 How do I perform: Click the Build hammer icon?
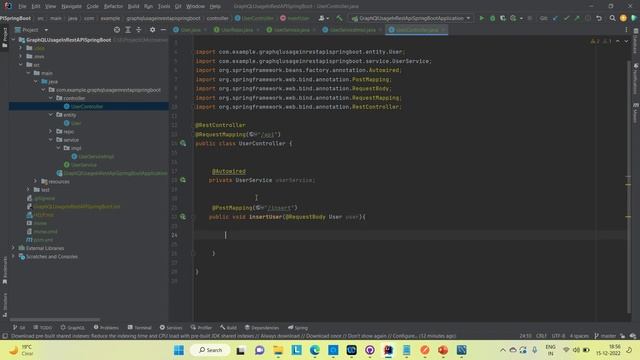click(x=339, y=18)
